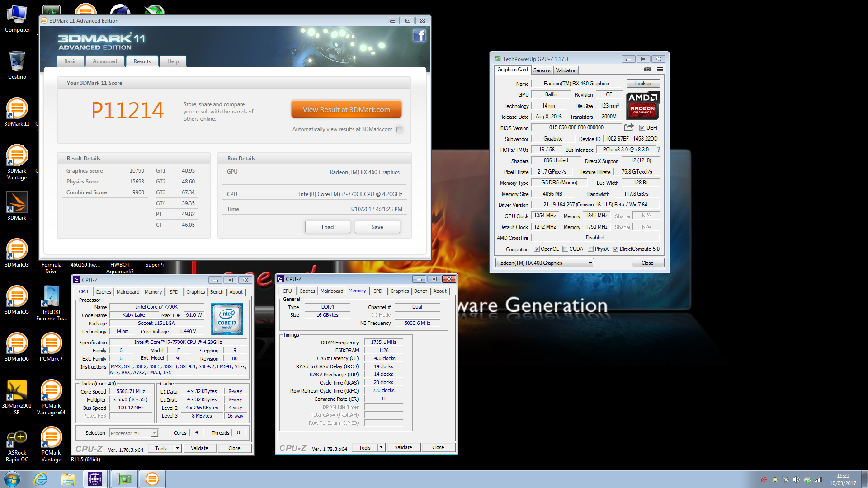Screen dimensions: 868x488
Task: Expand Tools dropdown arrow in left CPU-Z
Action: tap(178, 448)
